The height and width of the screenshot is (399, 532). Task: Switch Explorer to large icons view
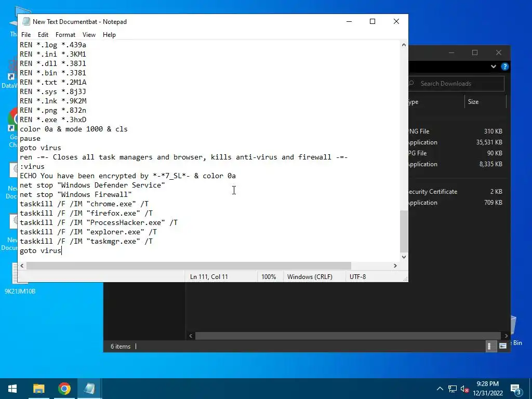pyautogui.click(x=503, y=346)
